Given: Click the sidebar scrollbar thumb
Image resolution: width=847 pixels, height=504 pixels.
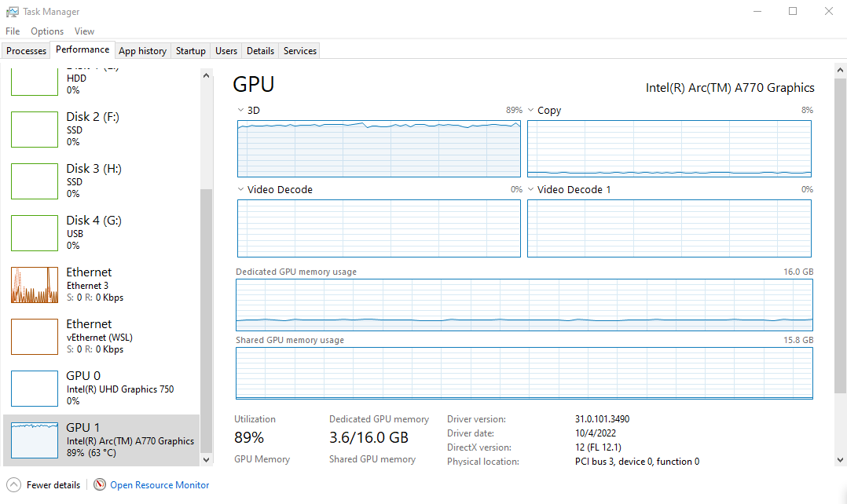Looking at the screenshot, I should click(206, 321).
